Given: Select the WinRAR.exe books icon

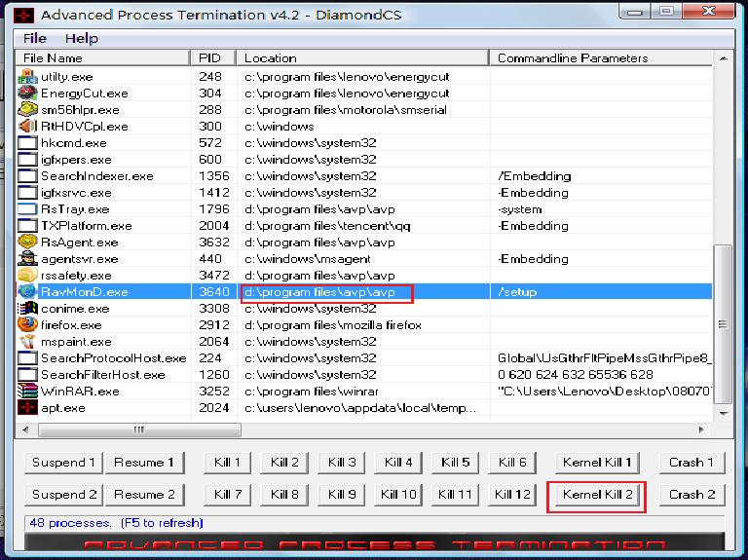Looking at the screenshot, I should (x=27, y=392).
